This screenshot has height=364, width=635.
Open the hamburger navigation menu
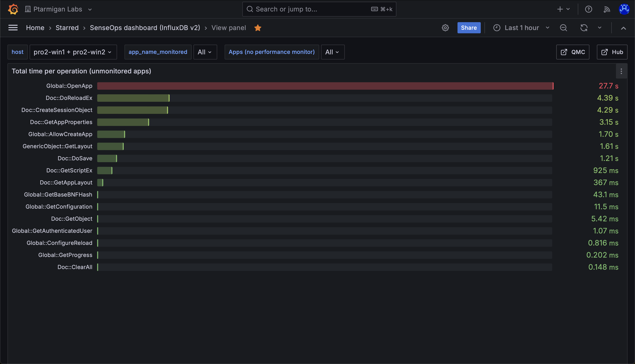[13, 28]
